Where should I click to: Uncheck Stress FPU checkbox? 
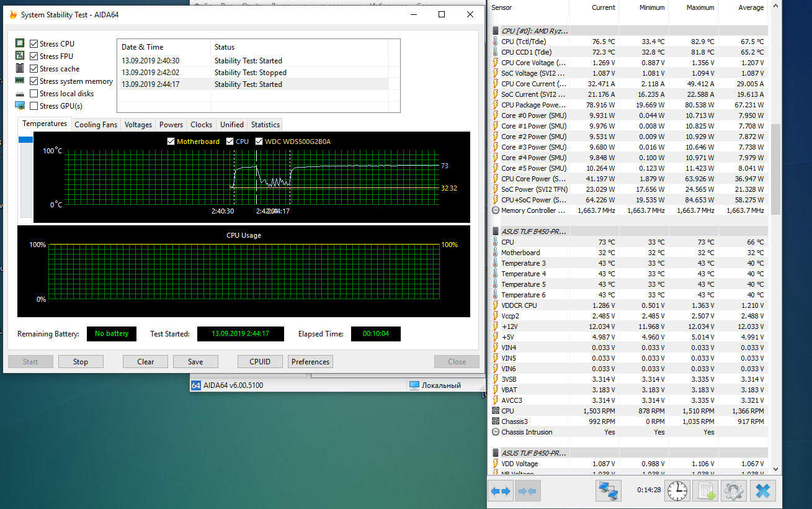34,56
